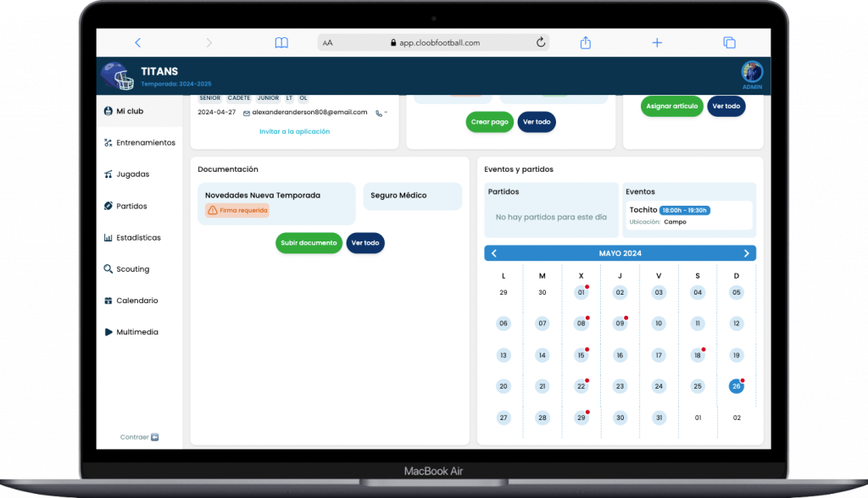Open the Tochito event card
The image size is (868, 498).
point(688,215)
